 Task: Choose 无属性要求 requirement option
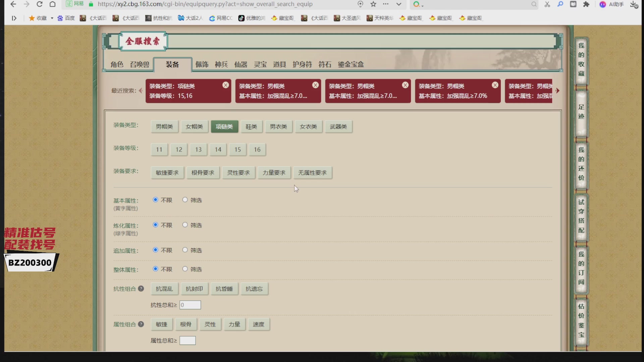point(313,173)
